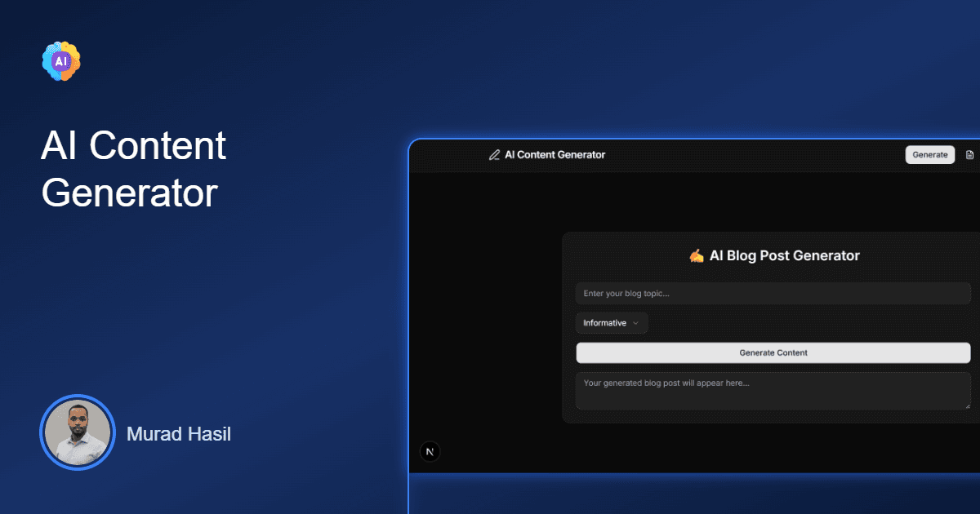Click the generated blog post output area

(773, 391)
